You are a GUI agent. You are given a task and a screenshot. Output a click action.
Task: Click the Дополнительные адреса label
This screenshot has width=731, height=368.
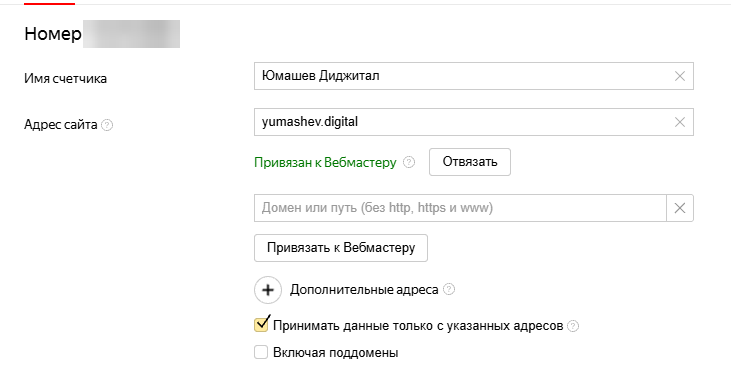coord(364,290)
